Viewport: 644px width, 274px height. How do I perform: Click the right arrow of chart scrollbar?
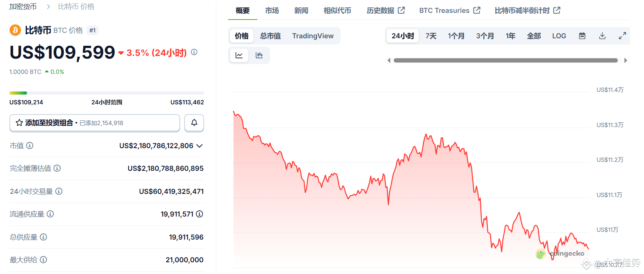pos(626,61)
